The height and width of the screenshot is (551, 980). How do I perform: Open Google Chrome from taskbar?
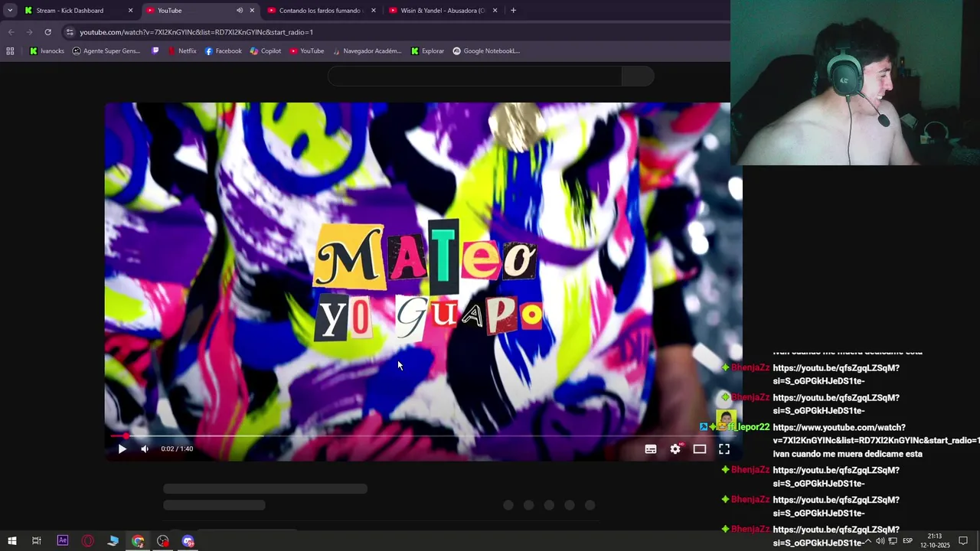coord(138,541)
